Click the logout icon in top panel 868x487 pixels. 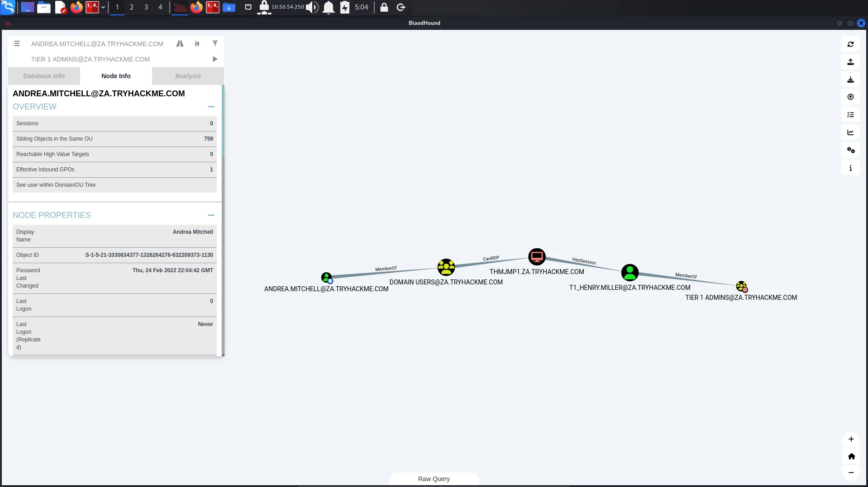click(x=401, y=7)
